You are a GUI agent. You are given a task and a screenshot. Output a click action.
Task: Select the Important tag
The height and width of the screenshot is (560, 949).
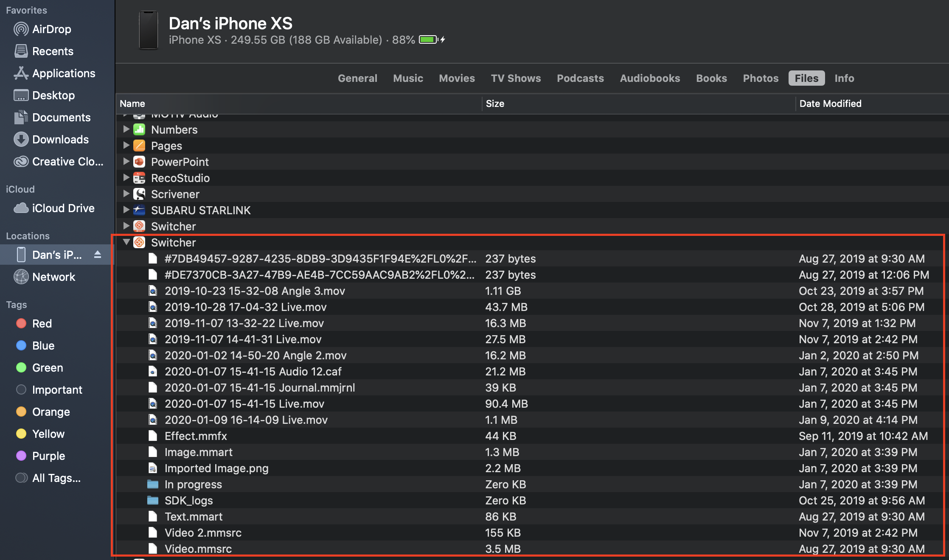(49, 390)
